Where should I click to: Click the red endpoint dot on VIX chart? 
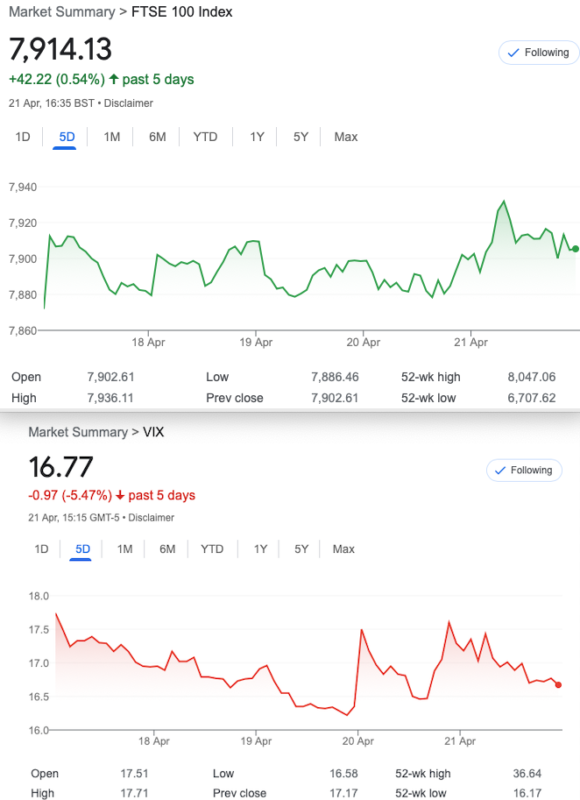558,685
